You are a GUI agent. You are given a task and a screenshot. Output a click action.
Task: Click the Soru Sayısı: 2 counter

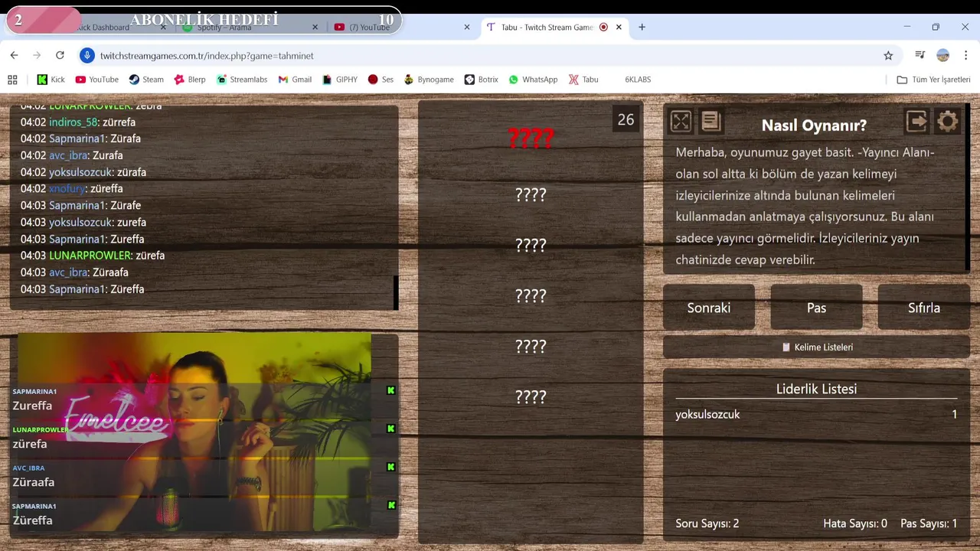(x=707, y=523)
